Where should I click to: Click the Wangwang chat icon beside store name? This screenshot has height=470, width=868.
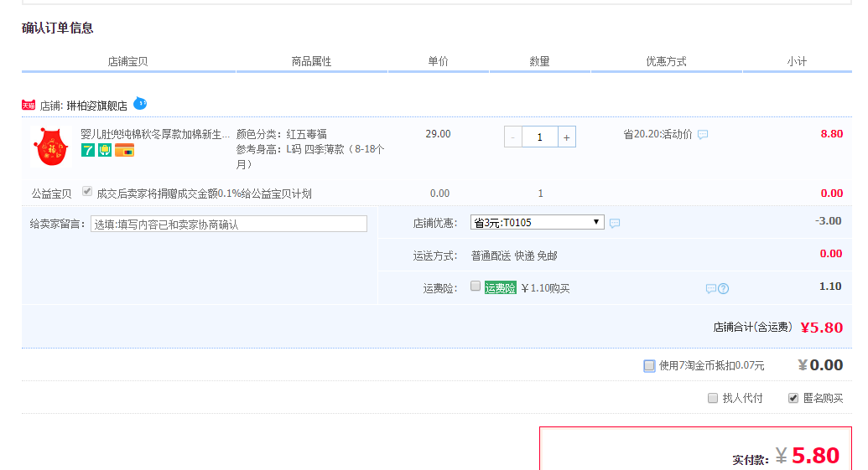coord(140,104)
